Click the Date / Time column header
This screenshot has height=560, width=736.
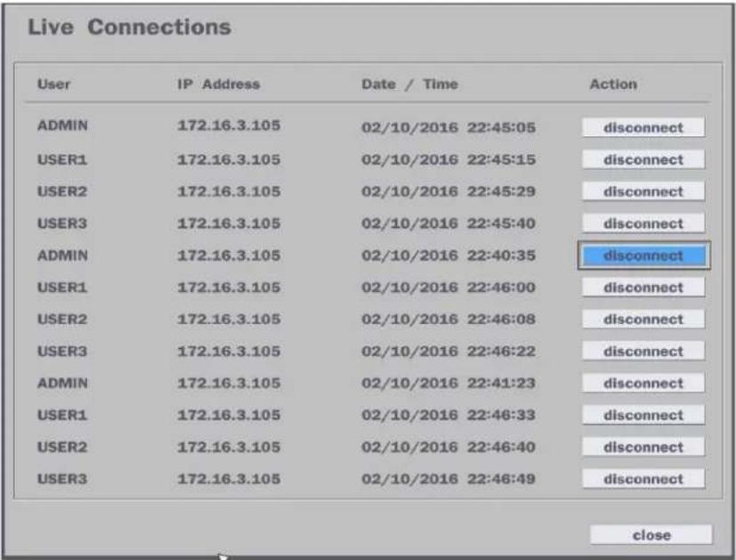(x=409, y=84)
